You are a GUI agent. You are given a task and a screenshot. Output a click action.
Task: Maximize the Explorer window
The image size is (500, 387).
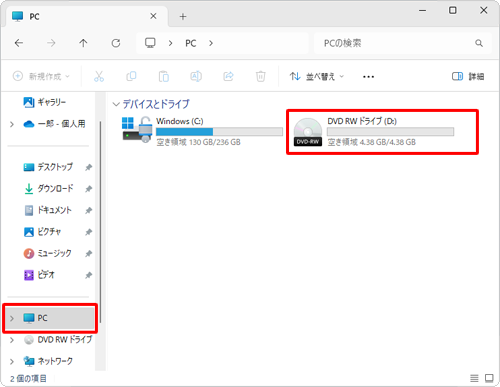(453, 10)
